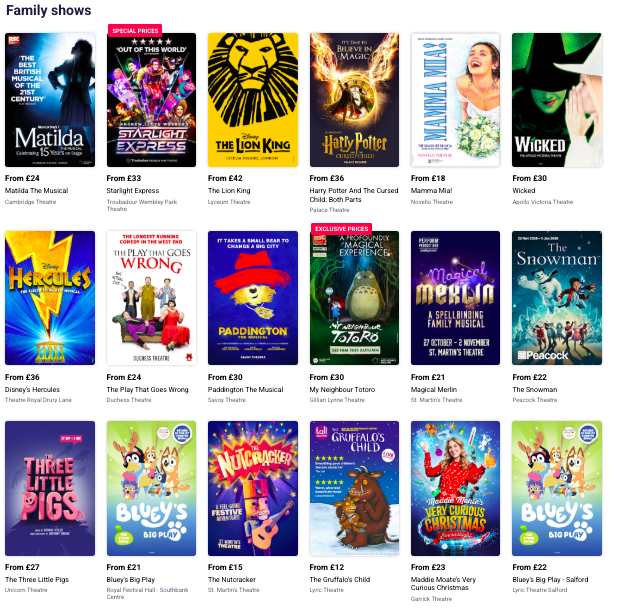Select The Snowman poster image

coord(557,298)
